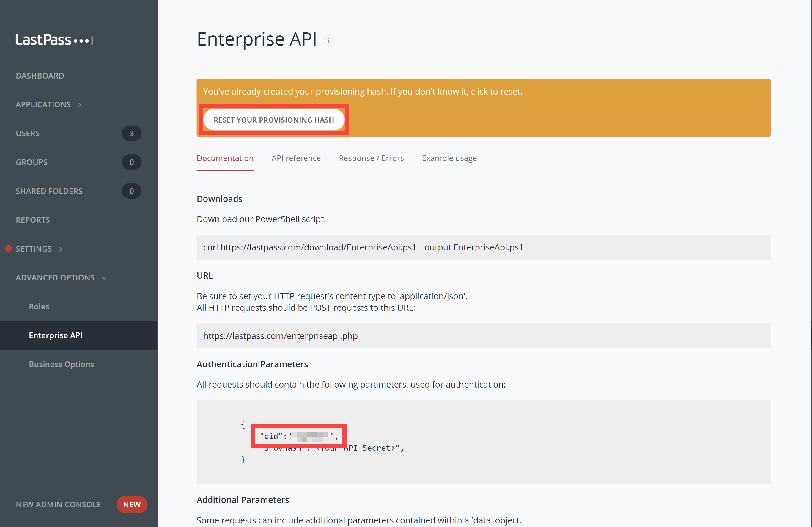Screen dimensions: 812x527
Task: Switch to the API reference tab
Action: pyautogui.click(x=296, y=158)
